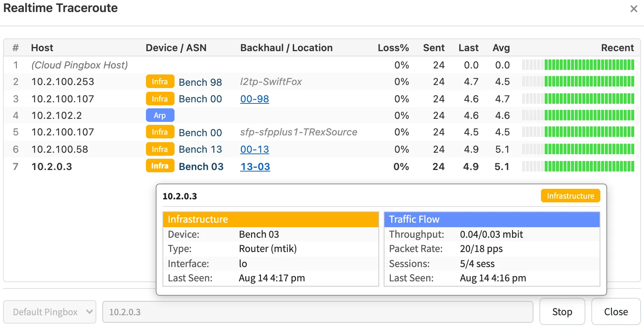Select the Bench 13 device name
The image size is (644, 328).
(200, 149)
